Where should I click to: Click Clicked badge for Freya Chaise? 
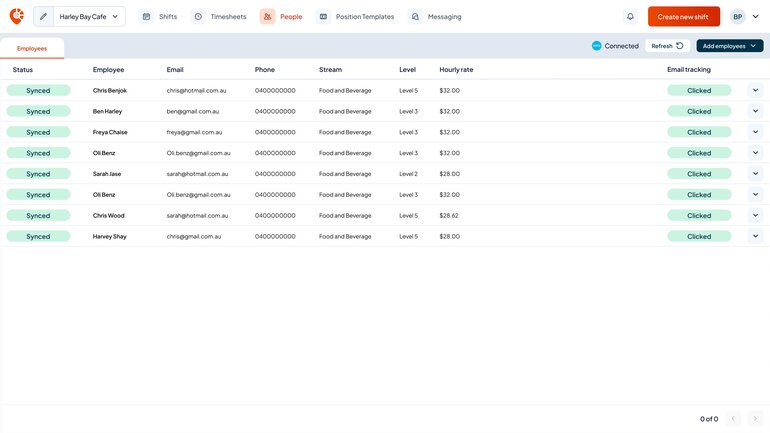point(699,132)
